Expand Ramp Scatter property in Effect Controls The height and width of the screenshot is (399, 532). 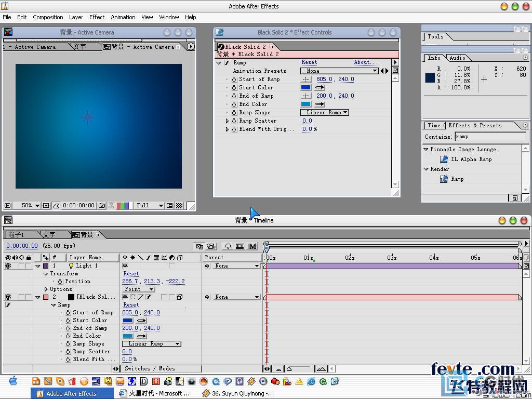tap(227, 121)
